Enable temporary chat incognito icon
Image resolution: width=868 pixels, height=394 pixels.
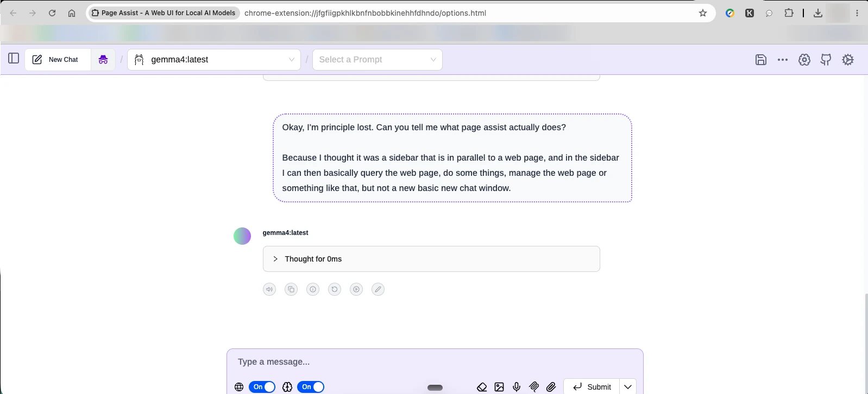point(103,60)
